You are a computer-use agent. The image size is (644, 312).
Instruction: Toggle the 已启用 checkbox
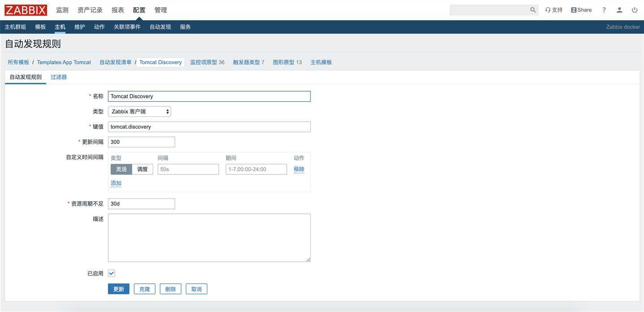click(111, 273)
